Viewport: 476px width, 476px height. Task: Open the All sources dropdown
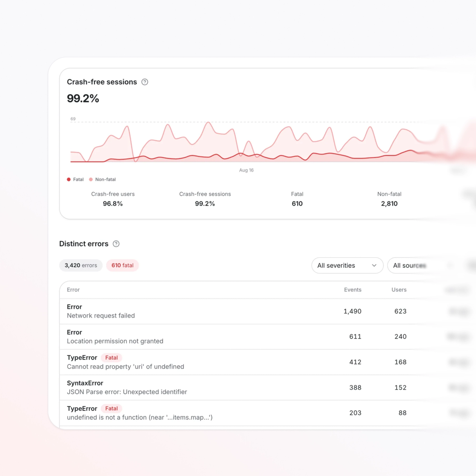[x=423, y=265]
